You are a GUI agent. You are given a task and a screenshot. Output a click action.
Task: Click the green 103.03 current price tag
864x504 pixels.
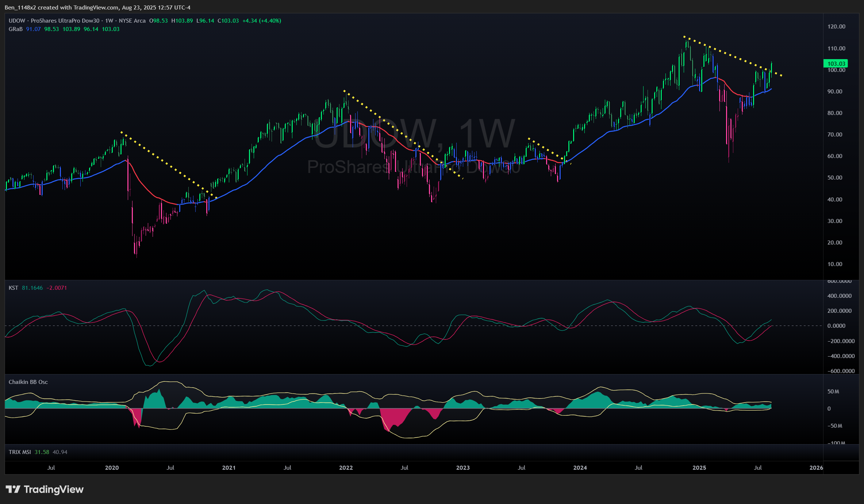pos(836,64)
